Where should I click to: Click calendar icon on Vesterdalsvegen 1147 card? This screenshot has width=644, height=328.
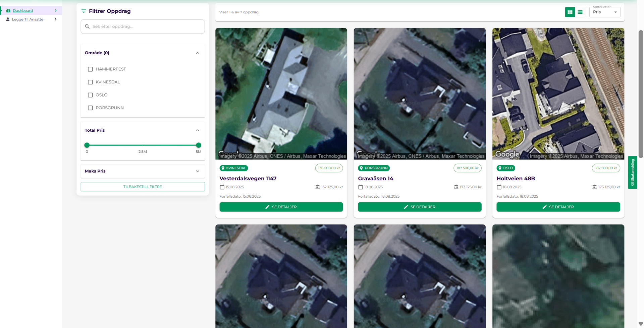(222, 187)
